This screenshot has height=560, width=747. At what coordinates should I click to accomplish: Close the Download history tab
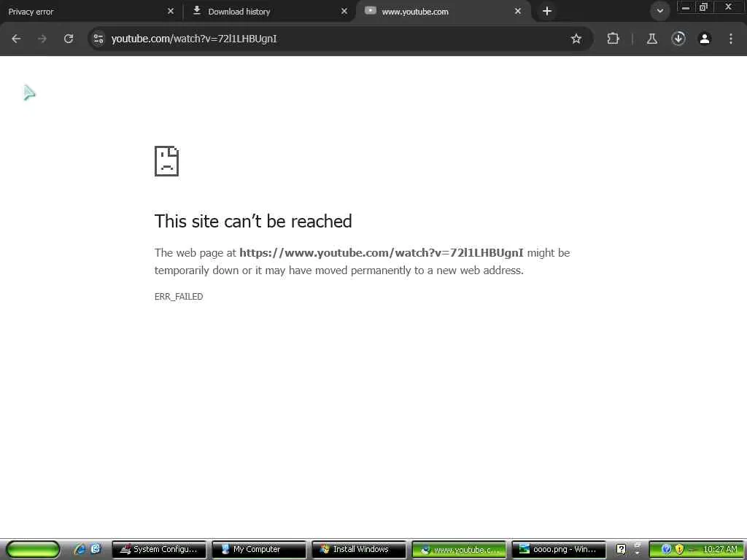click(x=344, y=11)
